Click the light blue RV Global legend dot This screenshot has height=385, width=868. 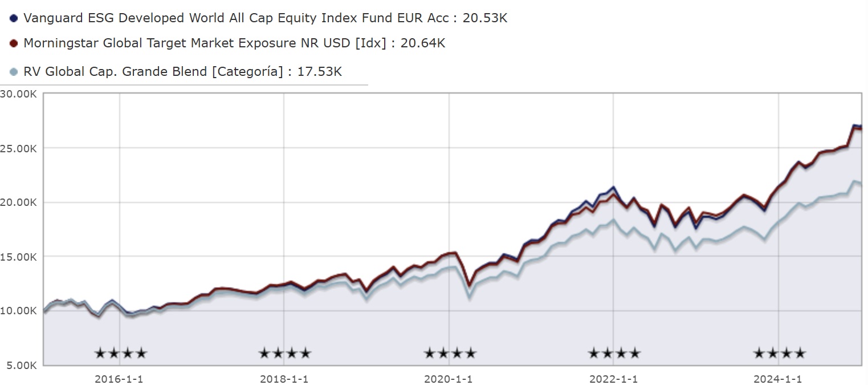(14, 72)
